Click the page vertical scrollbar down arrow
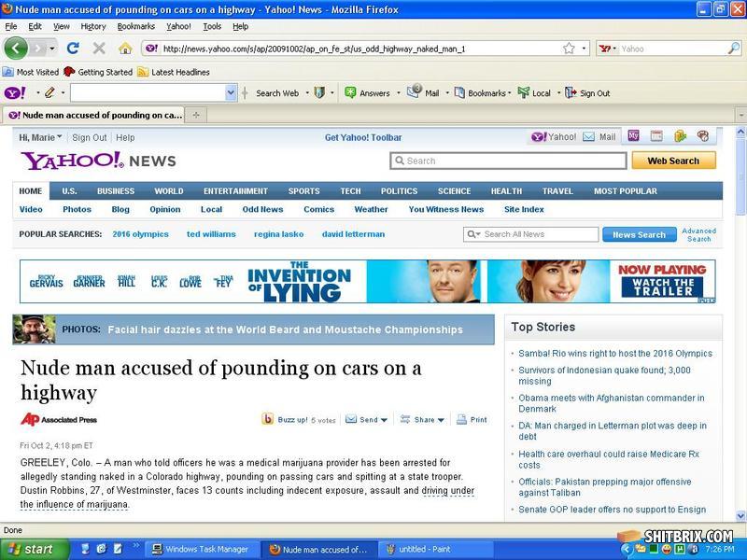The image size is (747, 560). 740,516
